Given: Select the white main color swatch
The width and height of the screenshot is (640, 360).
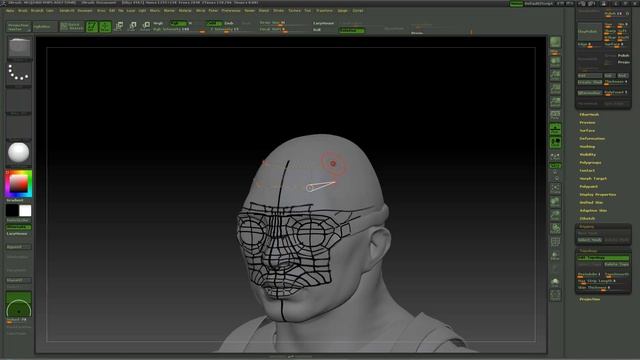Looking at the screenshot, I should point(25,211).
